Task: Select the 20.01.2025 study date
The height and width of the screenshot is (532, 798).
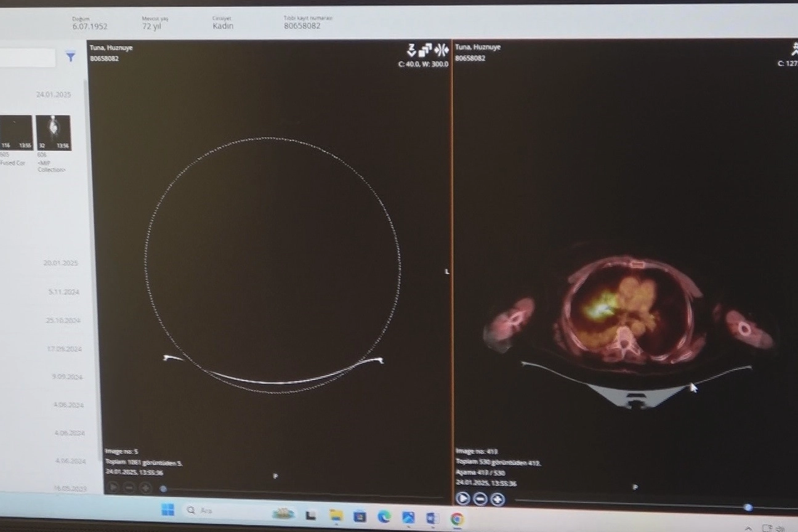Action: [x=60, y=263]
